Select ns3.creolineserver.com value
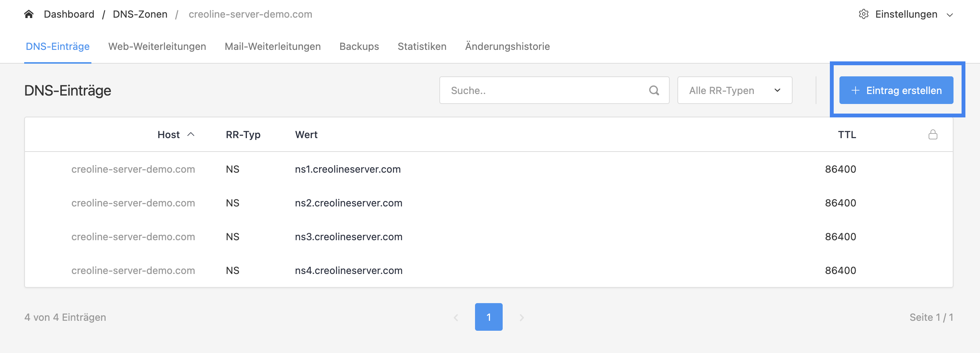Image resolution: width=980 pixels, height=353 pixels. [x=348, y=237]
